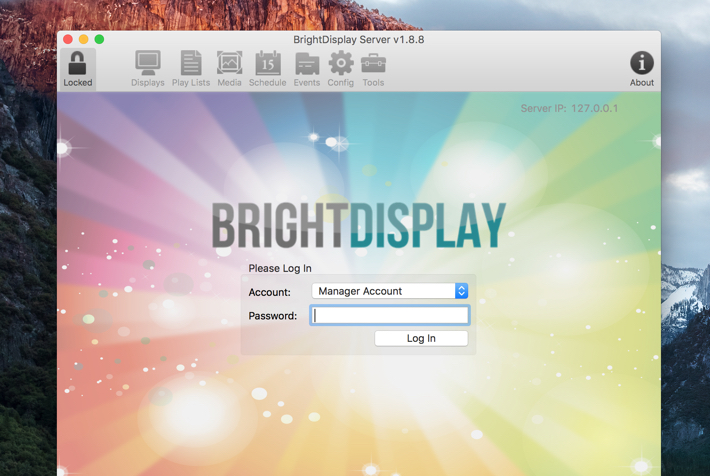Click the Server IP address text
The height and width of the screenshot is (476, 710).
[x=569, y=108]
